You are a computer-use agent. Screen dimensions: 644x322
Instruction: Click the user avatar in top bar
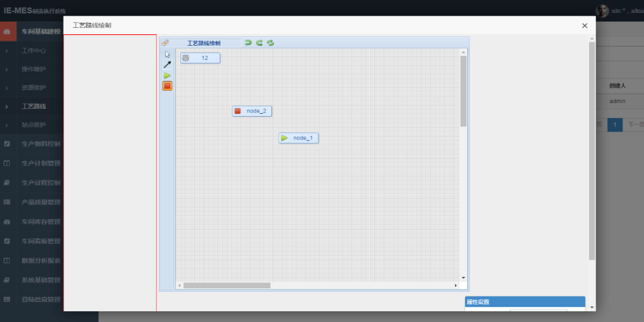coord(602,11)
